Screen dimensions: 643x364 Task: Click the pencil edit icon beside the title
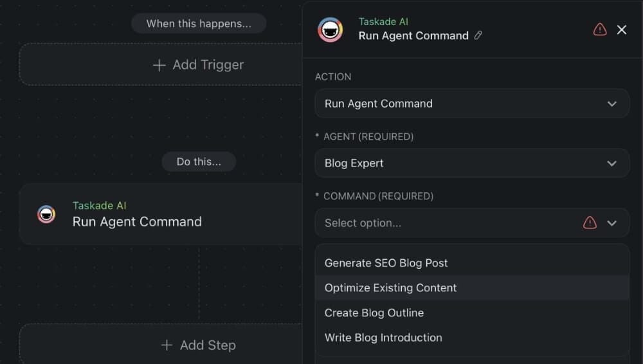[478, 36]
